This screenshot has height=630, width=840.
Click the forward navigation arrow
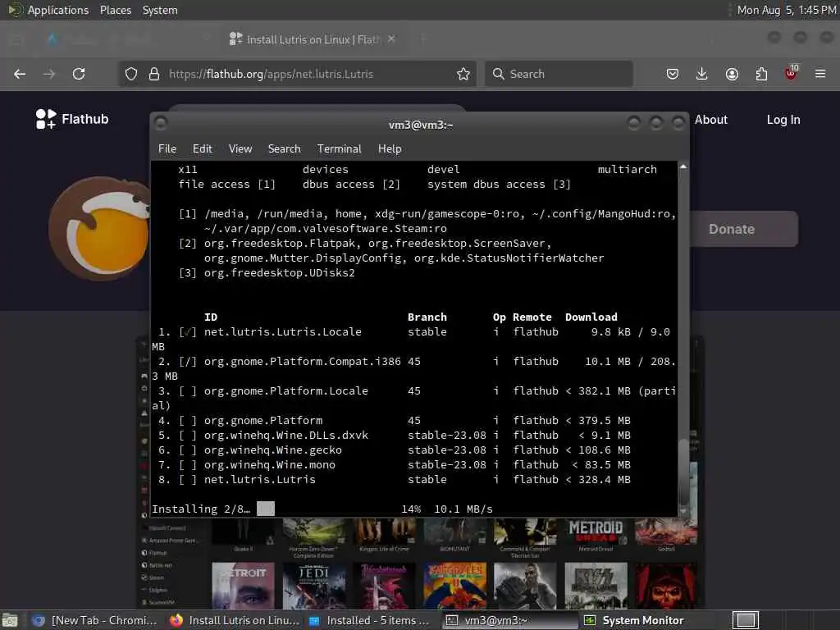[x=49, y=74]
